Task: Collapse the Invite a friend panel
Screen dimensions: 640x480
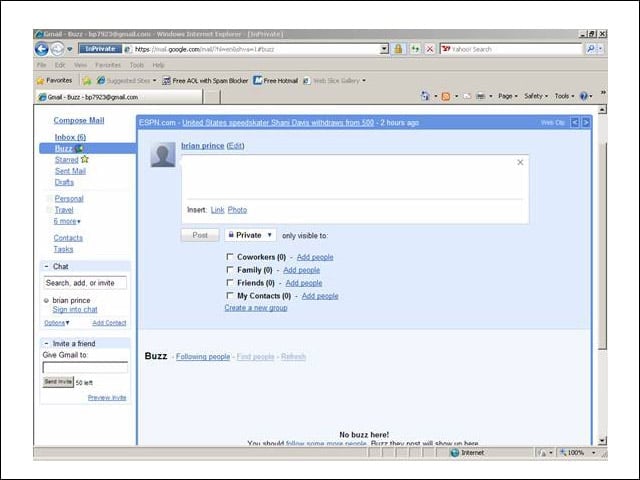Action: (46, 343)
